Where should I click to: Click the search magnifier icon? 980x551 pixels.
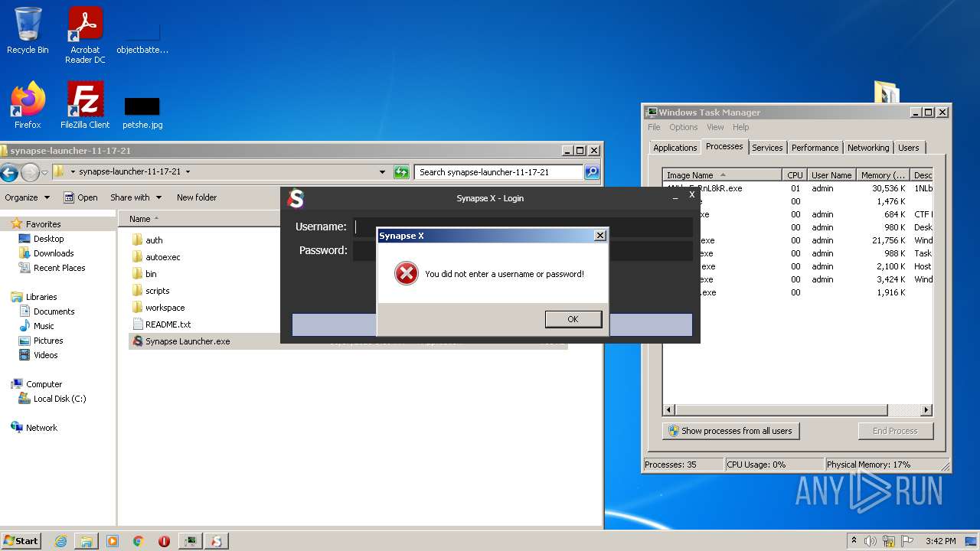tap(592, 172)
